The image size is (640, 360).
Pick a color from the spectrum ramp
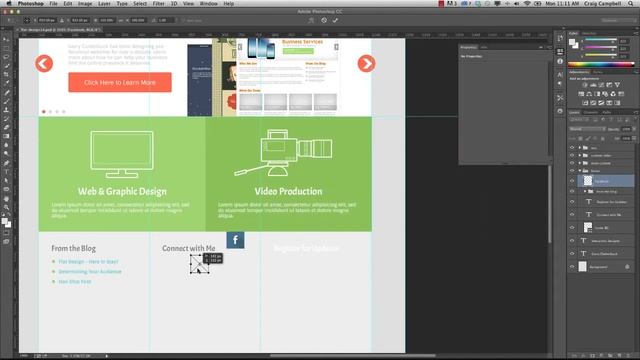601,64
